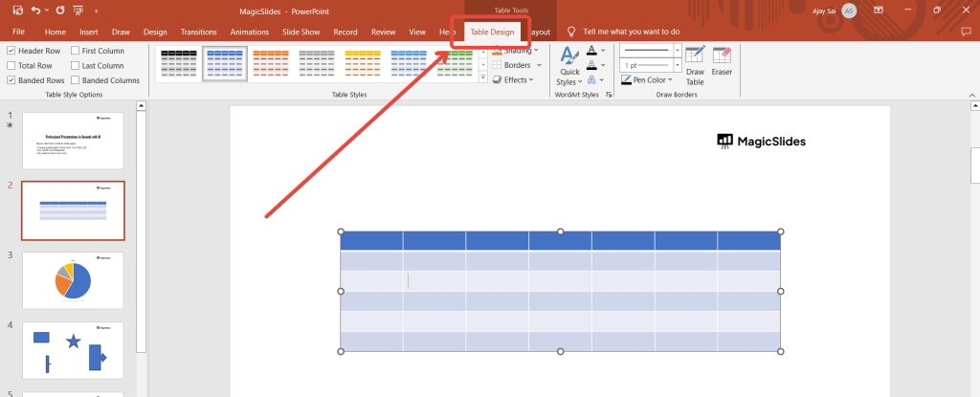Image resolution: width=980 pixels, height=397 pixels.
Task: Enable the Total Row checkbox
Action: pos(11,66)
